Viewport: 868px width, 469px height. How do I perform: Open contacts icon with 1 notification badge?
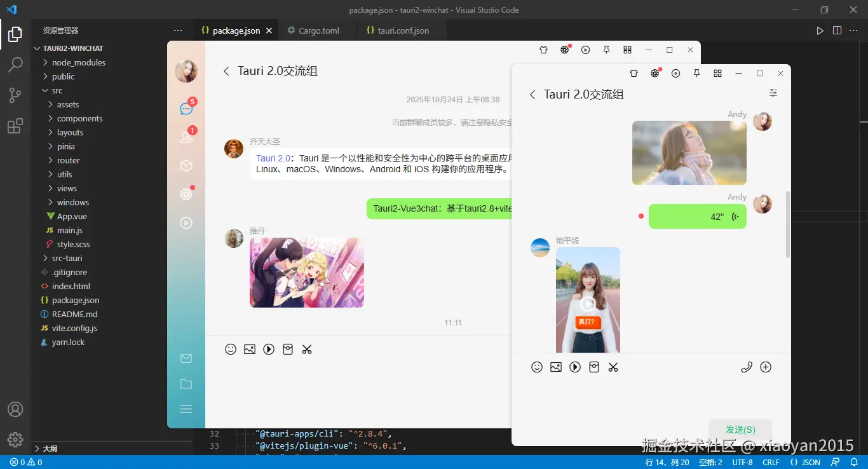point(186,135)
